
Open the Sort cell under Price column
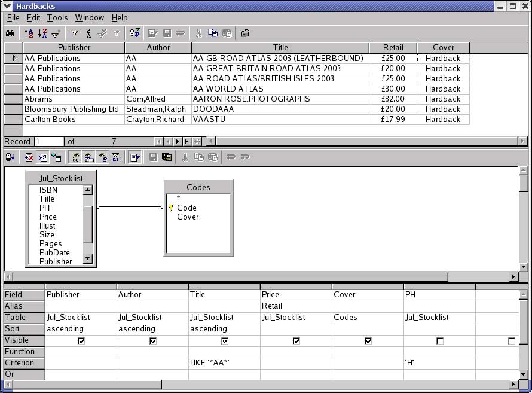pyautogui.click(x=296, y=329)
